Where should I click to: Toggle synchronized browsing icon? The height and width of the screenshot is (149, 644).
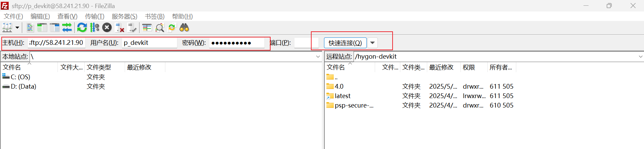pyautogui.click(x=172, y=28)
